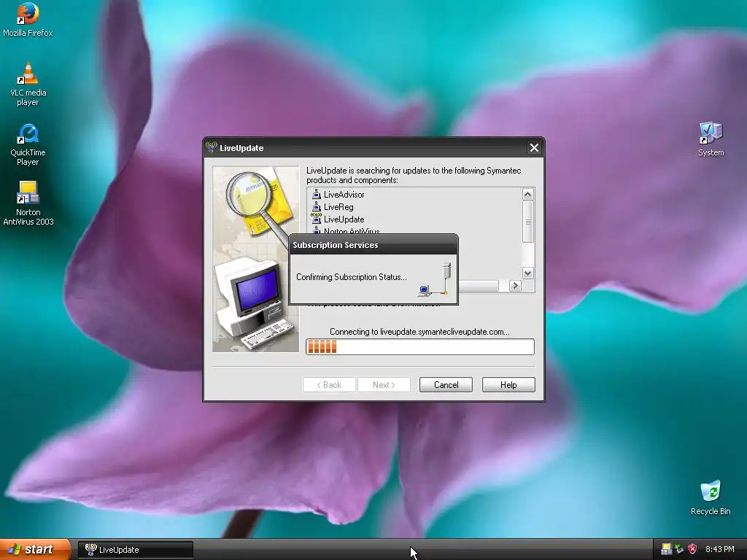This screenshot has height=560, width=747.
Task: Click the 8:43 PM system clock
Action: click(719, 549)
